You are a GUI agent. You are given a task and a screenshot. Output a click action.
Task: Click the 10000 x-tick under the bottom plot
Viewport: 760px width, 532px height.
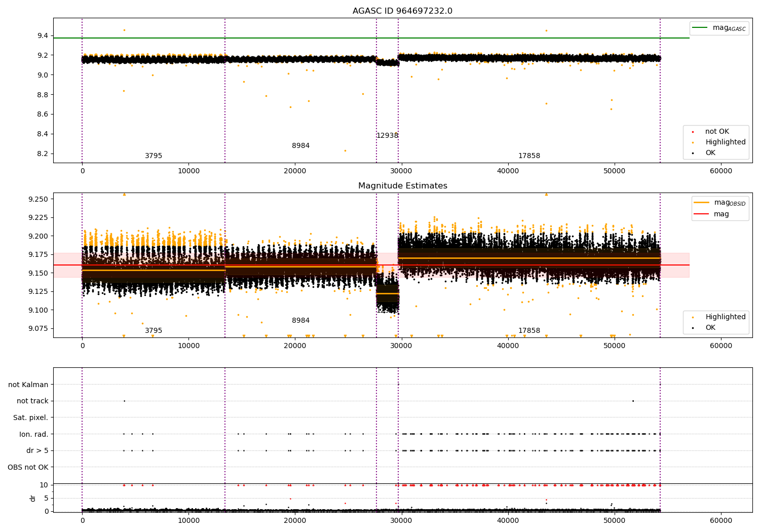(x=188, y=521)
